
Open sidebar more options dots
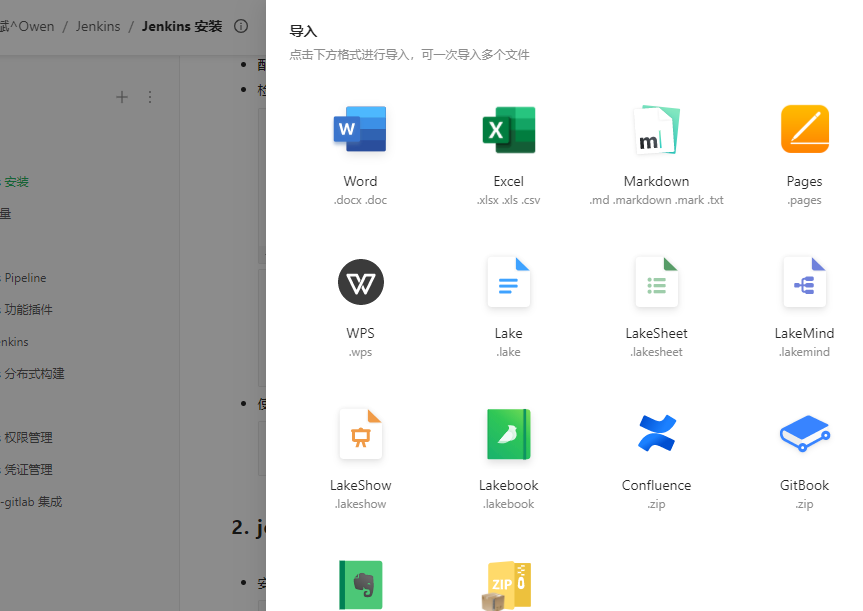coord(150,97)
